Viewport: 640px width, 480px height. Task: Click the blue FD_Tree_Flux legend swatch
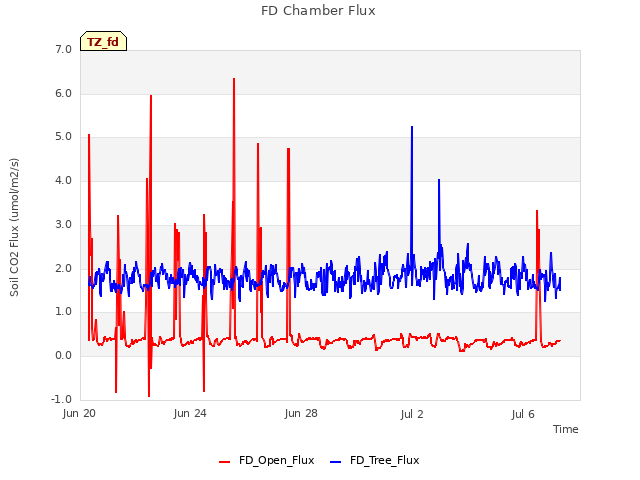[335, 462]
